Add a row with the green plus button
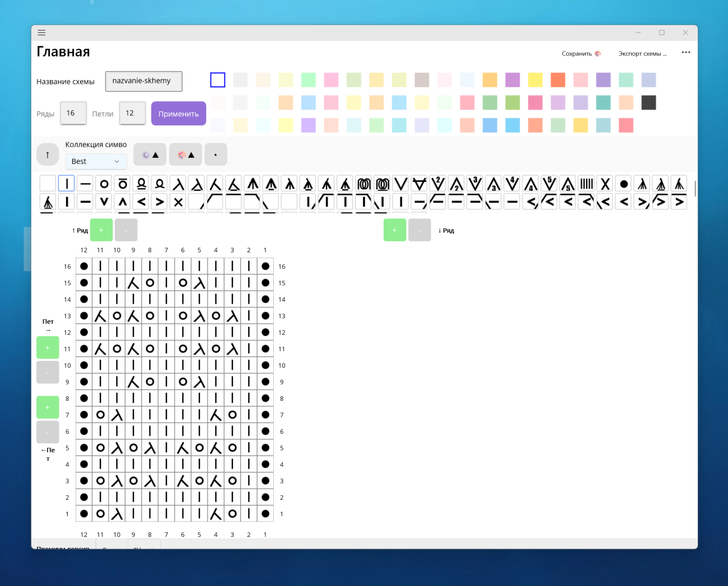This screenshot has height=586, width=728. pyautogui.click(x=101, y=229)
